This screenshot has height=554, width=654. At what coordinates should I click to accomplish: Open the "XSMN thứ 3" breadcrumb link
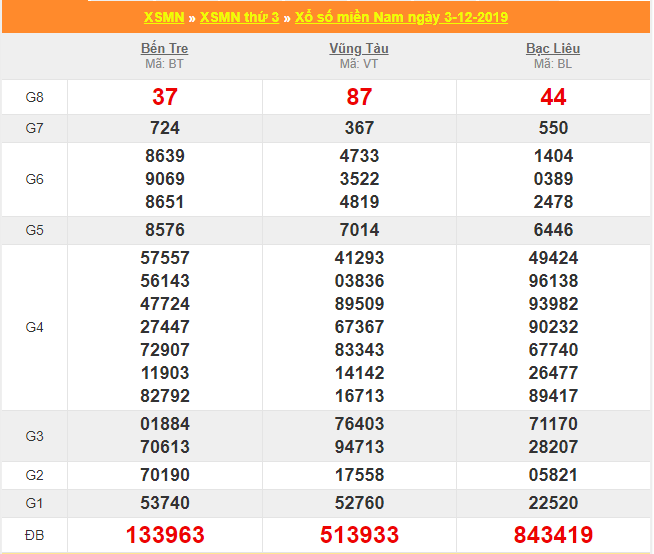tap(240, 17)
